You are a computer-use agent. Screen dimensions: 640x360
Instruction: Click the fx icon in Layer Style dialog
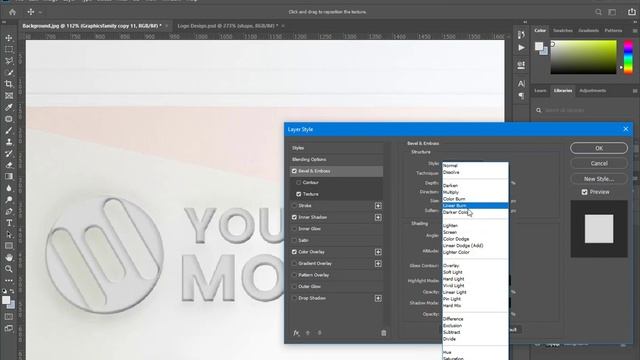click(296, 333)
